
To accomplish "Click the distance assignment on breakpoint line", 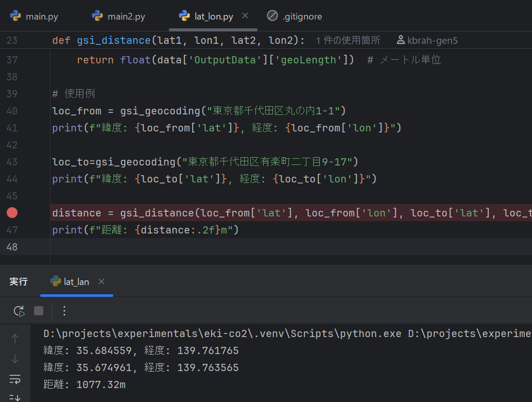I will point(292,213).
